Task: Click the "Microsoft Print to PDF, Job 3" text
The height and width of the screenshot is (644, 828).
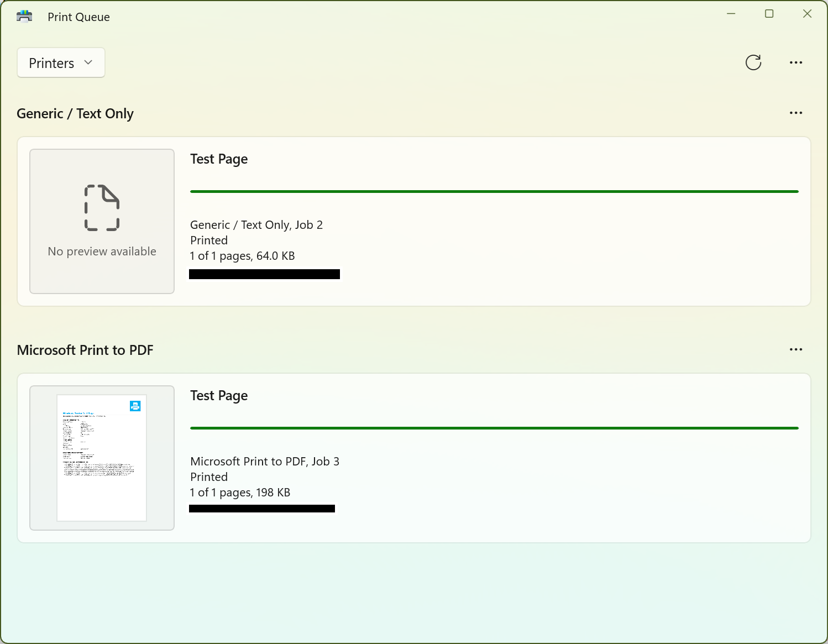Action: (265, 462)
